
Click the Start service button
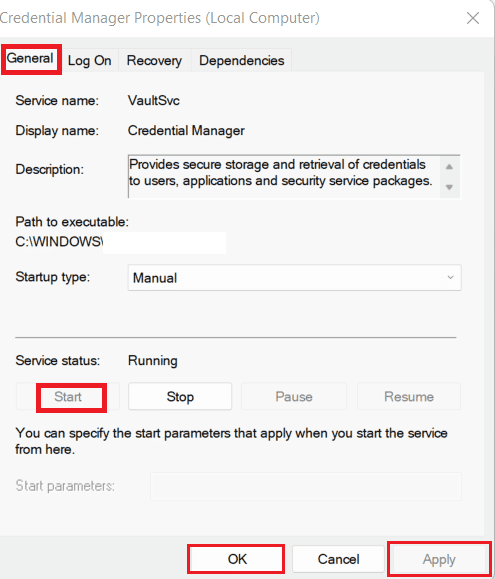[68, 397]
